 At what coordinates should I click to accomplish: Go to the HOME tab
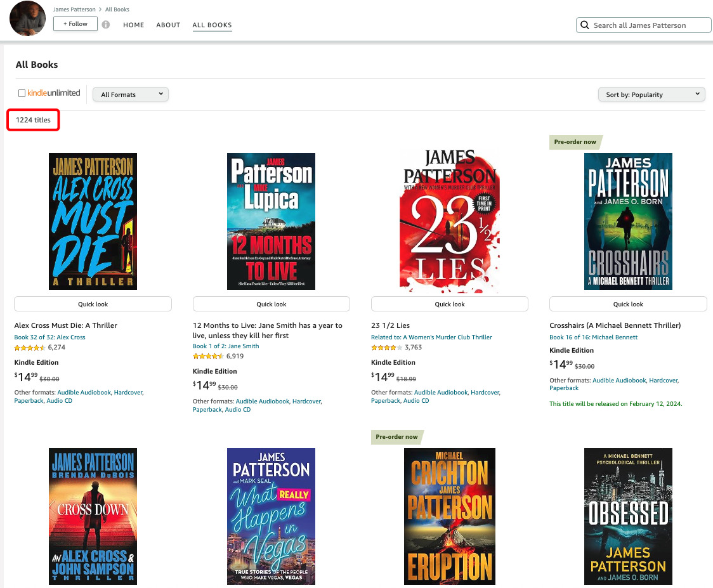click(x=133, y=25)
